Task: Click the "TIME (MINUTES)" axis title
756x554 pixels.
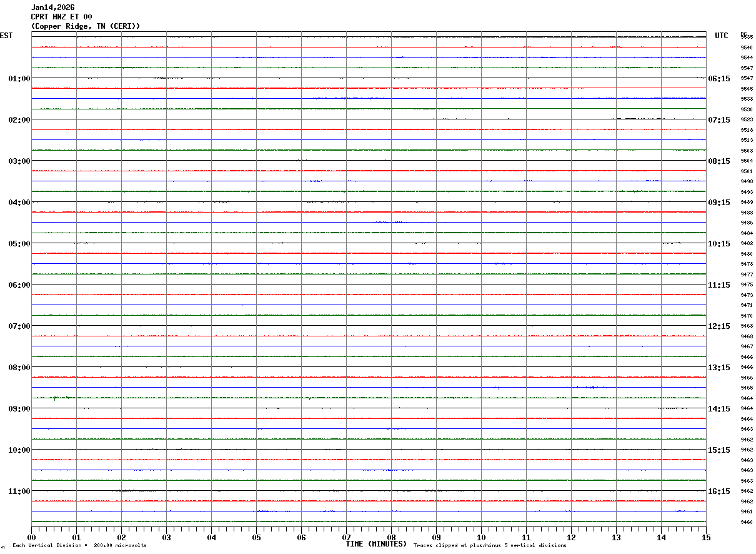Action: pos(376,544)
